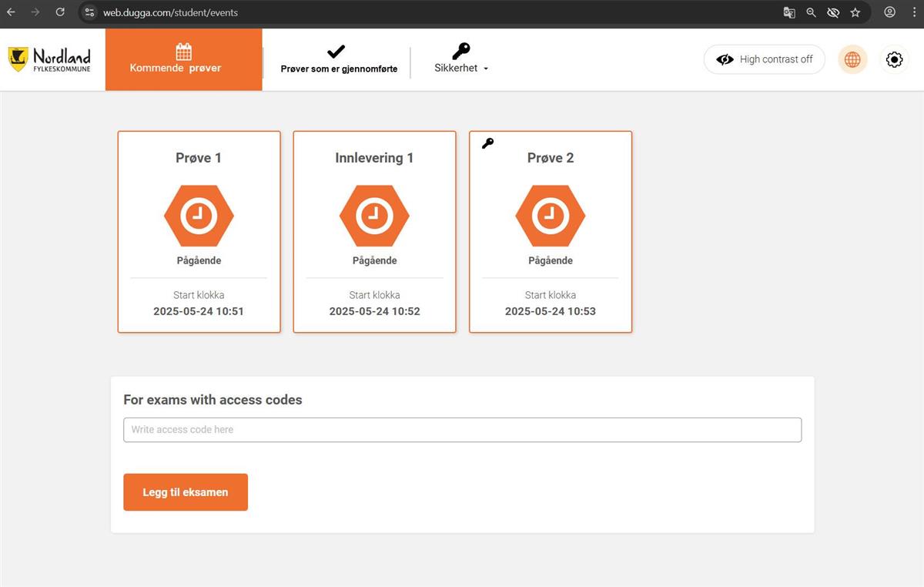Bookmark this page with the star icon
The width and height of the screenshot is (924, 587).
click(855, 12)
